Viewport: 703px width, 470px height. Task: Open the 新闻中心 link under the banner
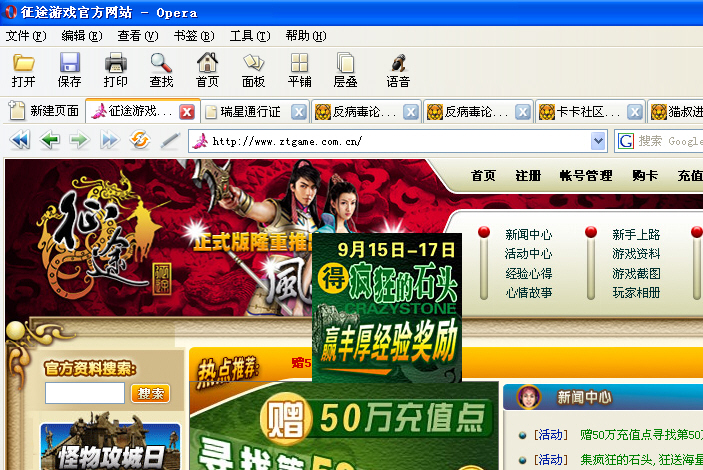529,235
